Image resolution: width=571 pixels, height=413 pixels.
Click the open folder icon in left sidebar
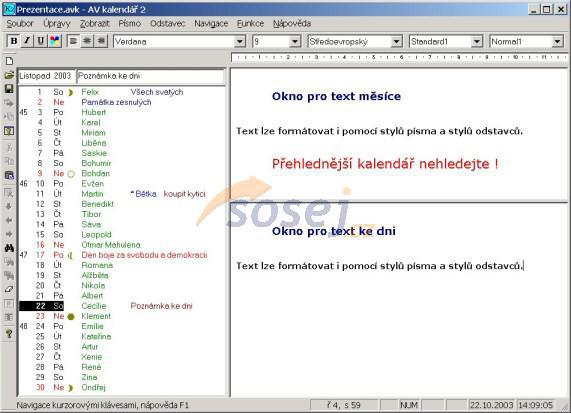(x=9, y=75)
